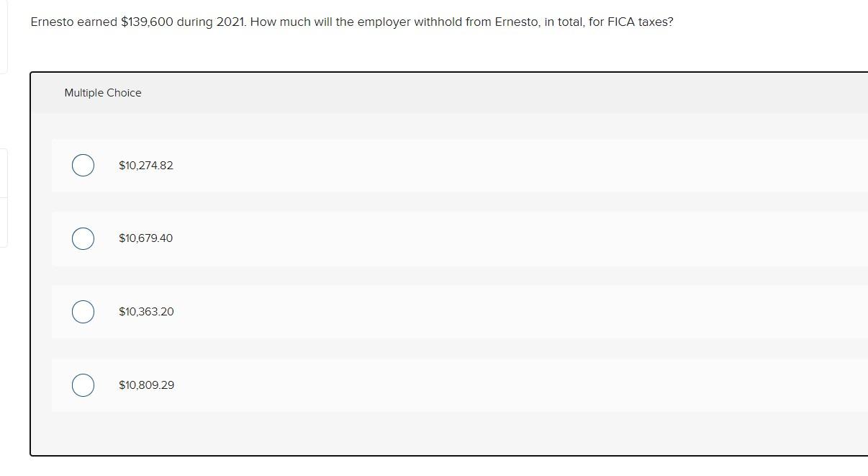Select the radio button for $10,363.20
868x476 pixels.
tap(83, 311)
